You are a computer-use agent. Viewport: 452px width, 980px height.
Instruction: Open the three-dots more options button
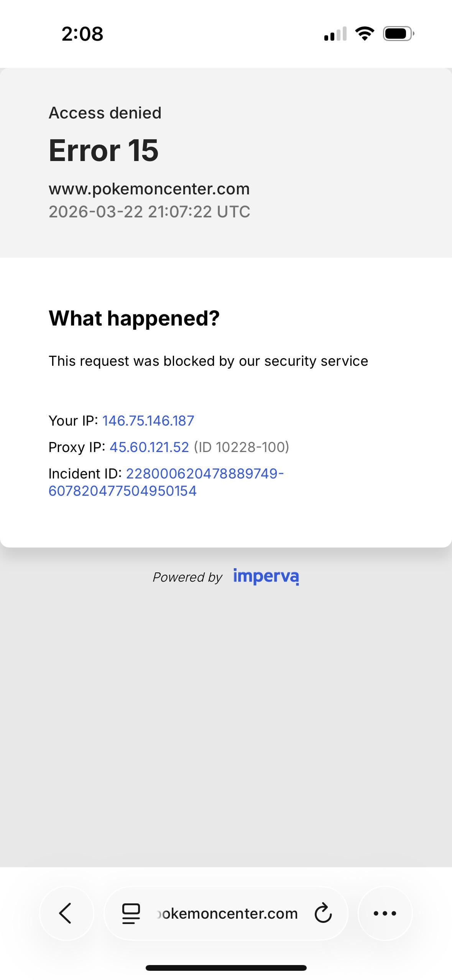385,913
